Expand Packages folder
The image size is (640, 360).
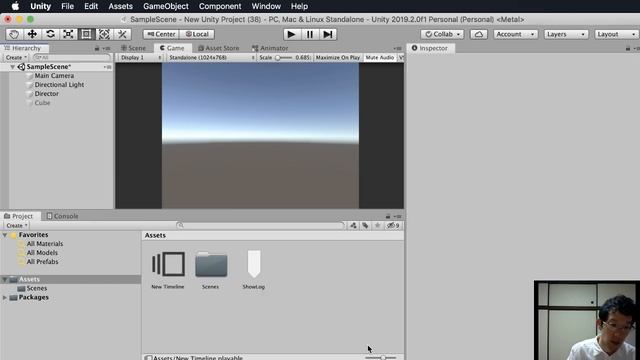coord(5,298)
